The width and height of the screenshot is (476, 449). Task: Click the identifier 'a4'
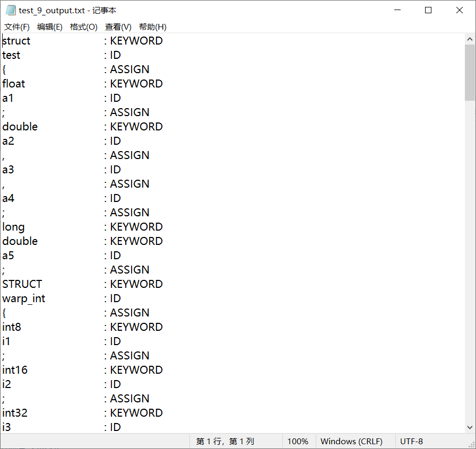[8, 198]
